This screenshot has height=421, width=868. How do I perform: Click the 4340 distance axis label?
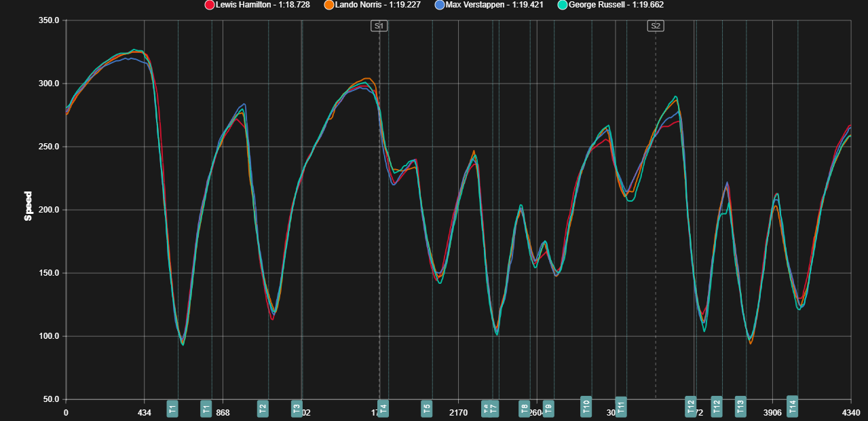tap(851, 412)
